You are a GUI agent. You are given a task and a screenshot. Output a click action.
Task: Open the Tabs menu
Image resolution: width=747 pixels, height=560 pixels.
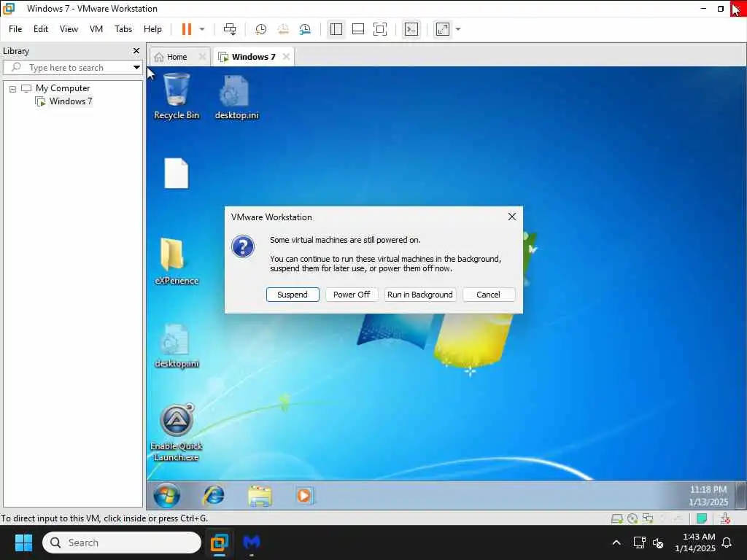pyautogui.click(x=123, y=29)
